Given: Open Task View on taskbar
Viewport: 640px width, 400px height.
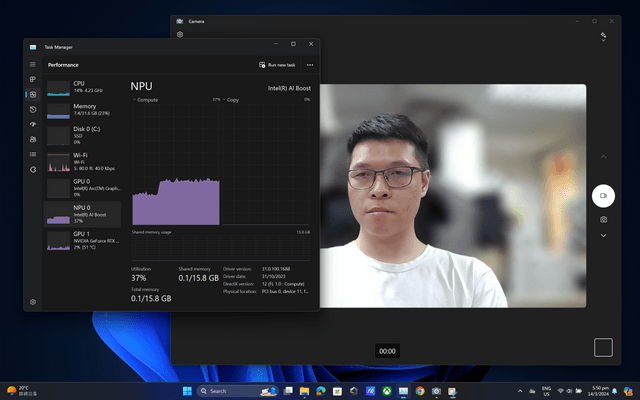Looking at the screenshot, I should (288, 391).
